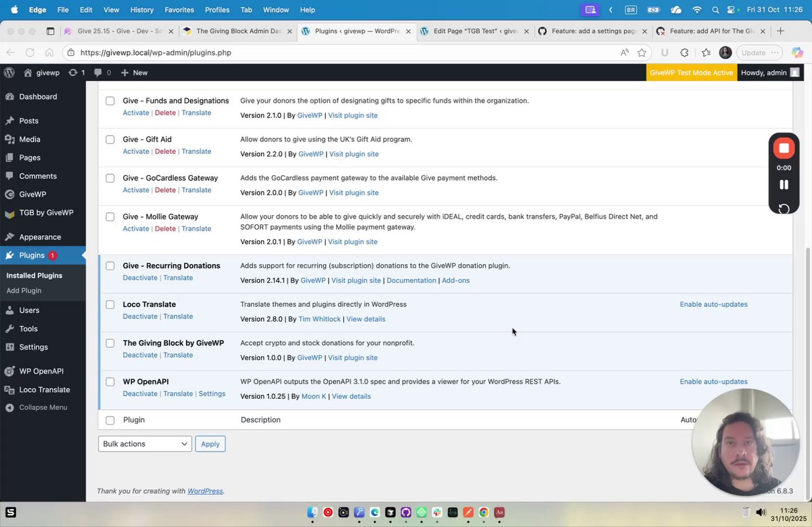Pause the screen recording
This screenshot has height=527, width=812.
[x=784, y=185]
